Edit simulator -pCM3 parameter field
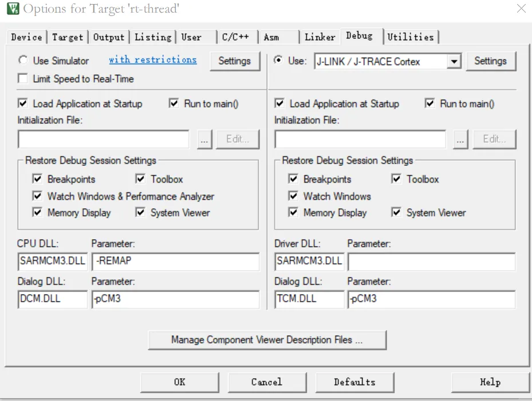 (175, 299)
